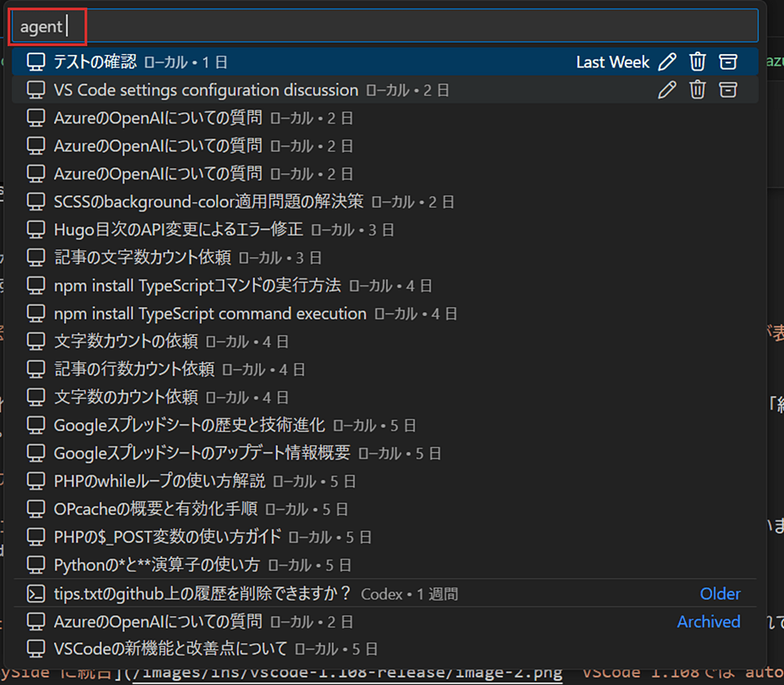Click the monitor icon next to テストの確認

pos(35,61)
